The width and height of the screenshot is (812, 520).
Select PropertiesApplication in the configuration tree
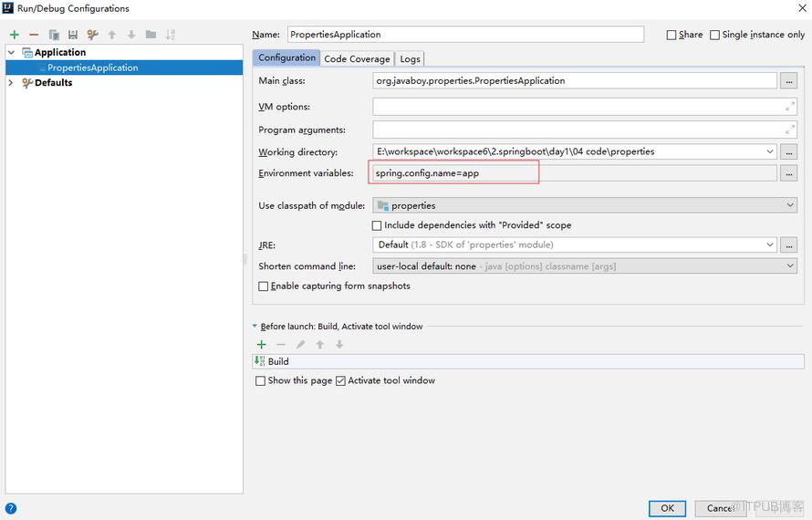(x=124, y=68)
